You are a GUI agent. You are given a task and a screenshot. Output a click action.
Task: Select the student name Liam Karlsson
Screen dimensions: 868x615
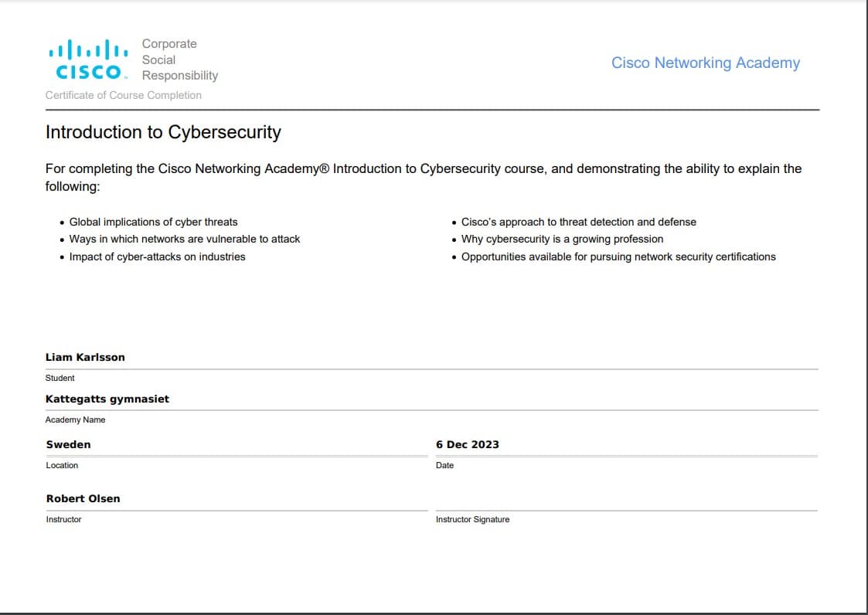click(x=86, y=357)
